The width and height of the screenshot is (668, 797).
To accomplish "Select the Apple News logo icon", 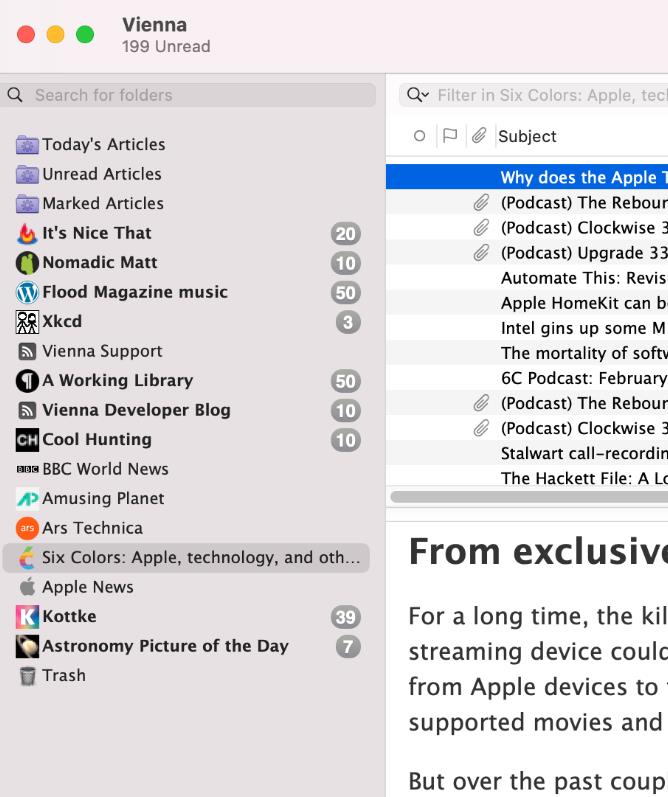I will pos(27,587).
